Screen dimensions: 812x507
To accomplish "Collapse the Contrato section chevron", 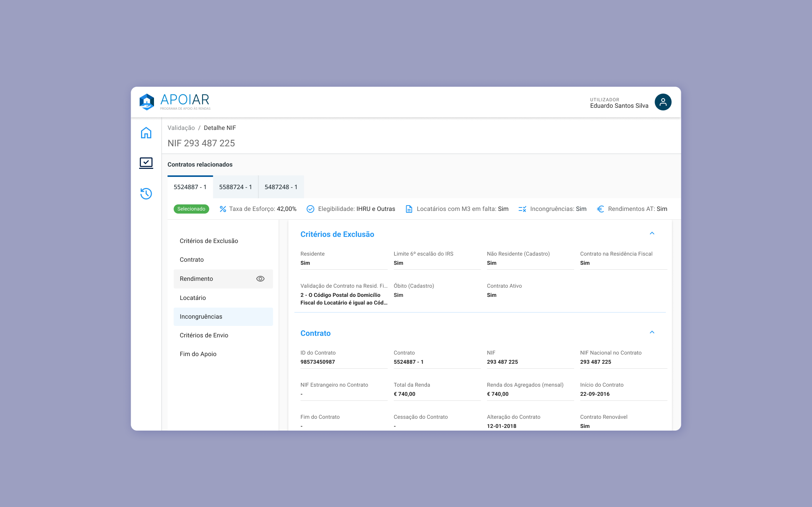I will (652, 332).
